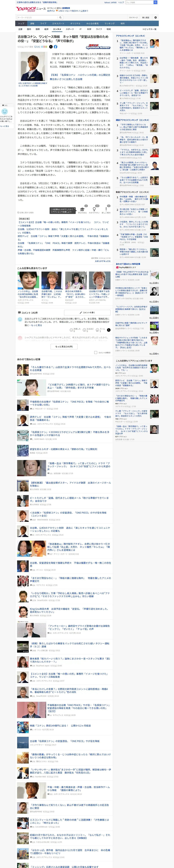Share the comment via X icon
The height and width of the screenshot is (868, 174).
108,330
